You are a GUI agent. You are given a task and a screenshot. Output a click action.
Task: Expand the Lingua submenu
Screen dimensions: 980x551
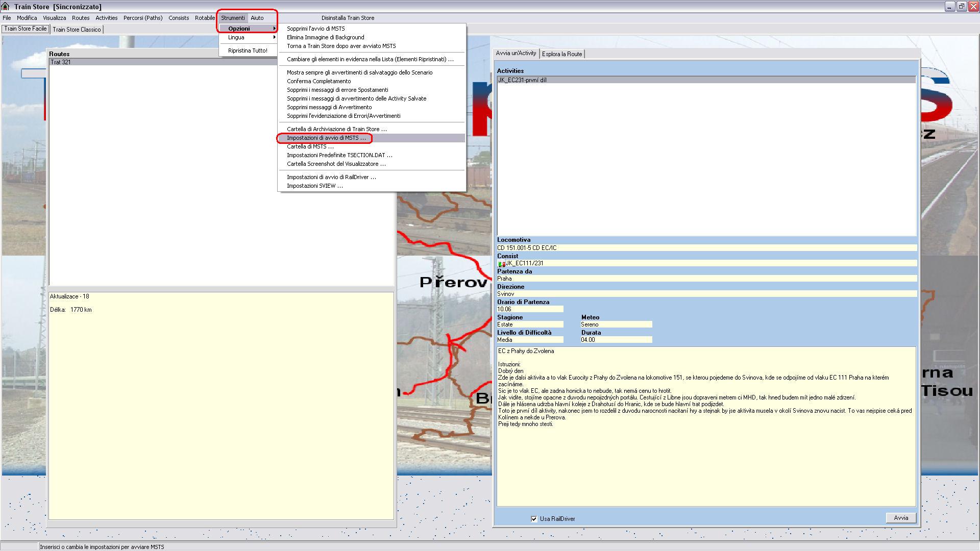tap(249, 37)
